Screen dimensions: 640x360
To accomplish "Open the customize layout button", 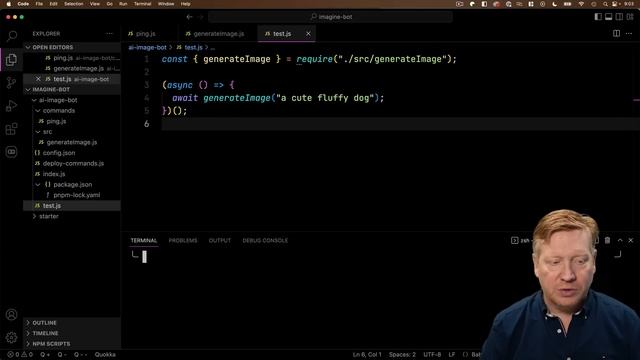I will pos(630,17).
